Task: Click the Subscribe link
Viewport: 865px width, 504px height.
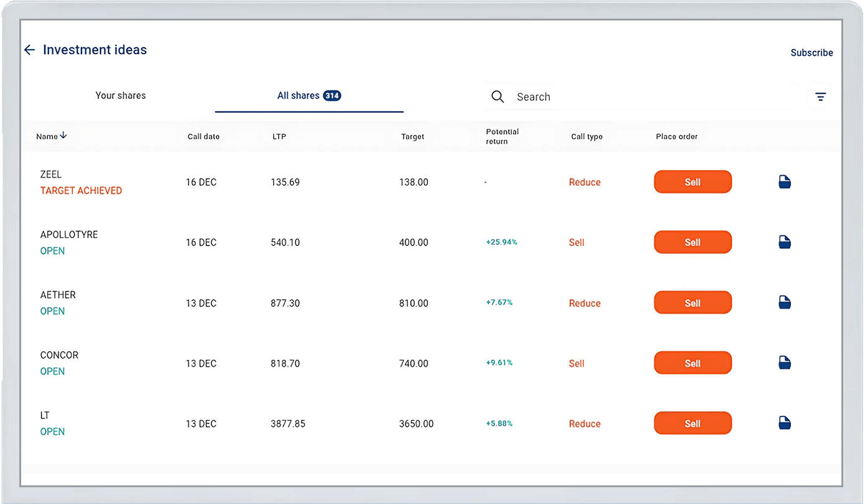Action: (812, 53)
